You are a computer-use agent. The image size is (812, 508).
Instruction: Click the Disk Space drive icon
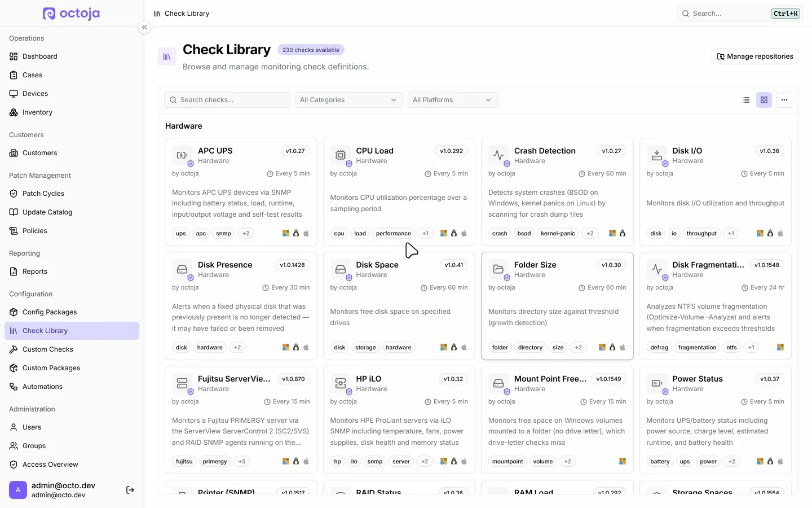point(341,269)
